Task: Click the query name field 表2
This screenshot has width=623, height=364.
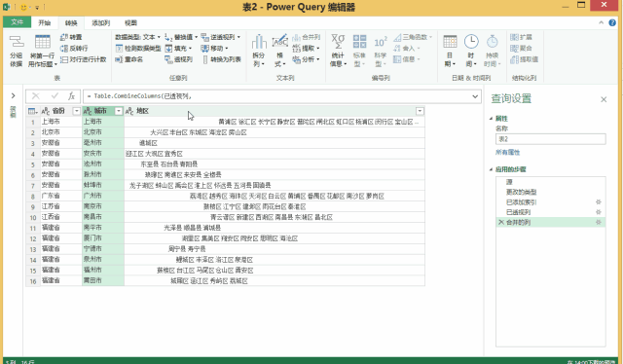Action: click(x=551, y=138)
